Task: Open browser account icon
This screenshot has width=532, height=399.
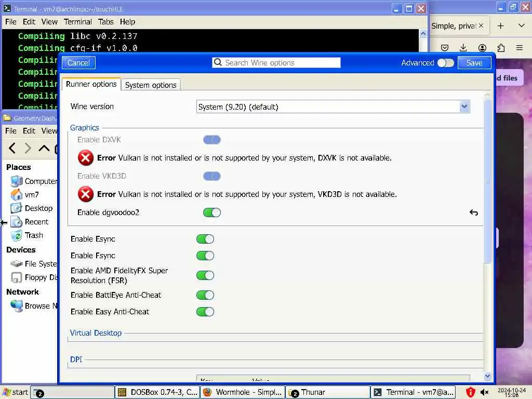Action: pyautogui.click(x=482, y=48)
